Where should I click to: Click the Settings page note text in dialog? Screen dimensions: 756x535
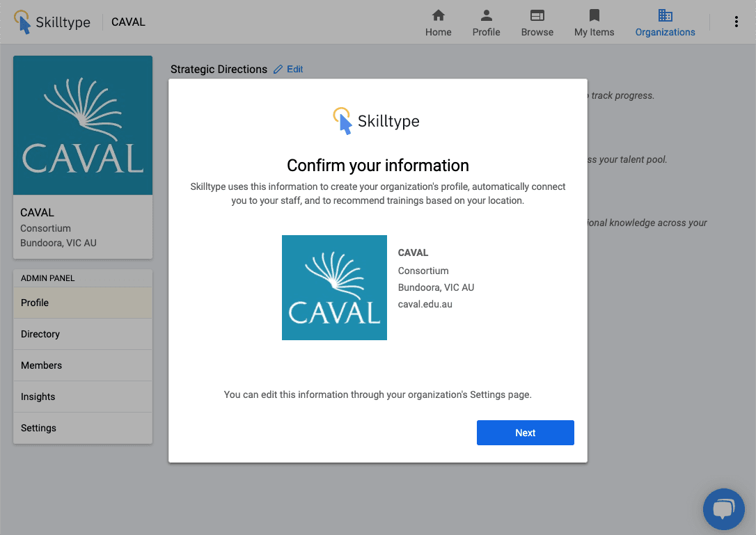point(377,394)
